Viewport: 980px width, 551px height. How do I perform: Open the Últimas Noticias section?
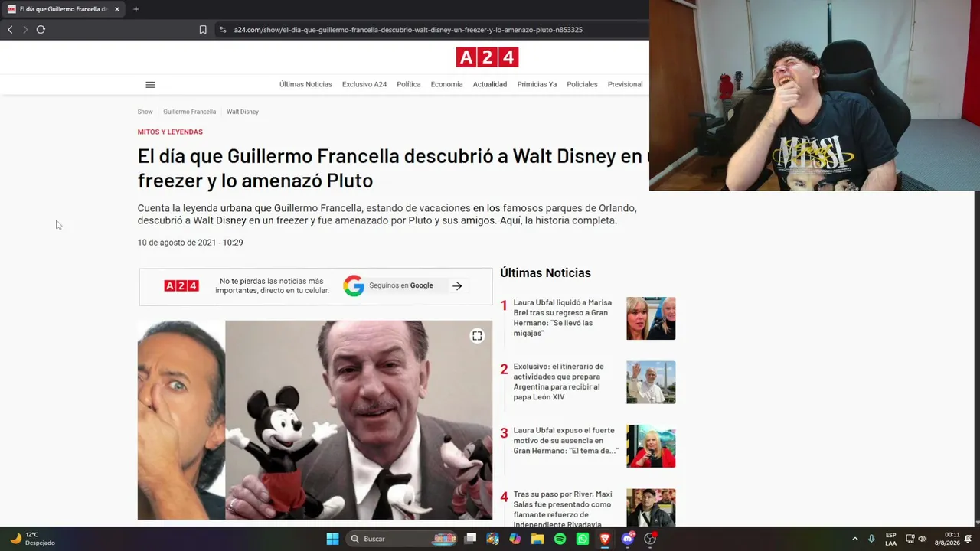(305, 84)
